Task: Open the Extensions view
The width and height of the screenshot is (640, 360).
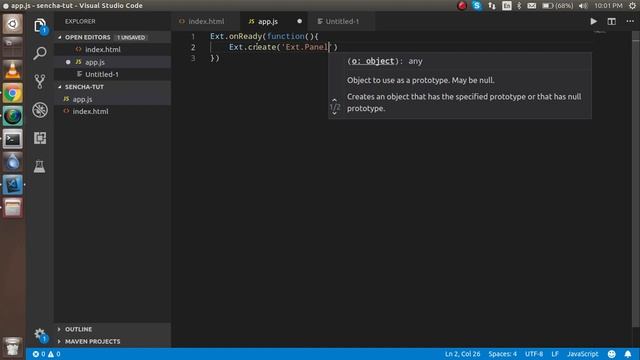Action: pyautogui.click(x=40, y=138)
